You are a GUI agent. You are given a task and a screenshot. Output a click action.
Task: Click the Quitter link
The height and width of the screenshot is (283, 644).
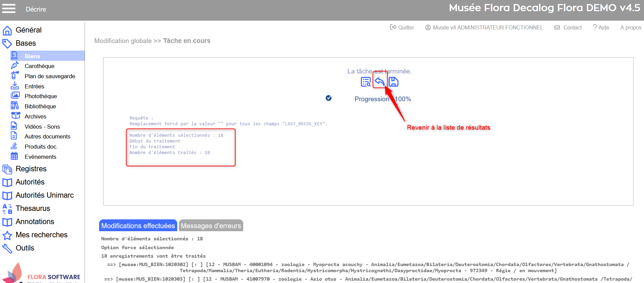pos(402,27)
